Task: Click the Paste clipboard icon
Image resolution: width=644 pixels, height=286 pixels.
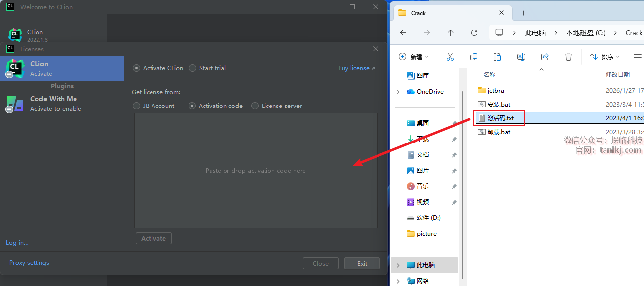Action: tap(497, 57)
